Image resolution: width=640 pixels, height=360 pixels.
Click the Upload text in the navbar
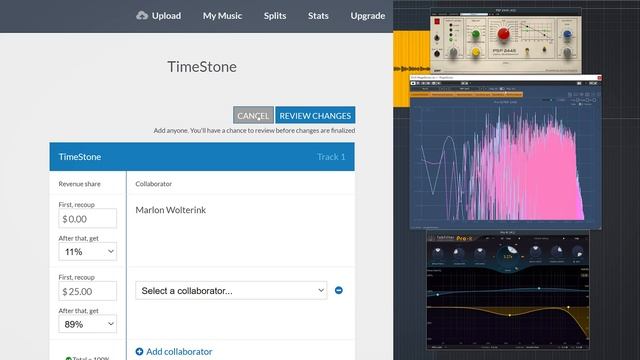[x=166, y=16]
